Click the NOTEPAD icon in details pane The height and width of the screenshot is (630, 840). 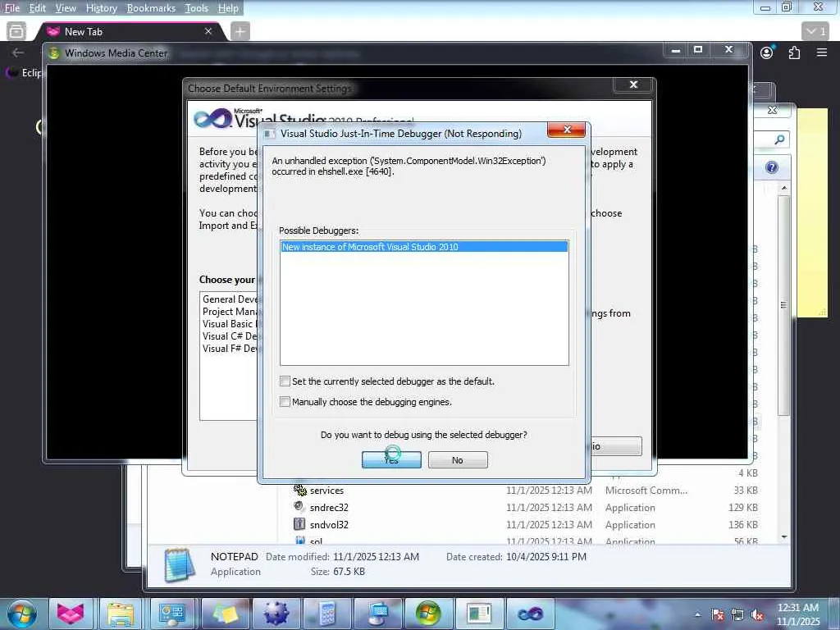(179, 564)
